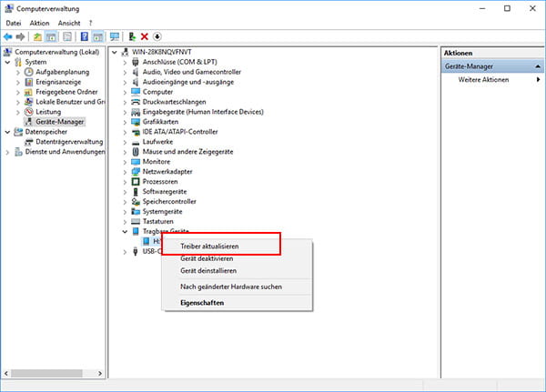Open Eigenschaften from the context menu
This screenshot has height=392, width=546.
coord(201,303)
